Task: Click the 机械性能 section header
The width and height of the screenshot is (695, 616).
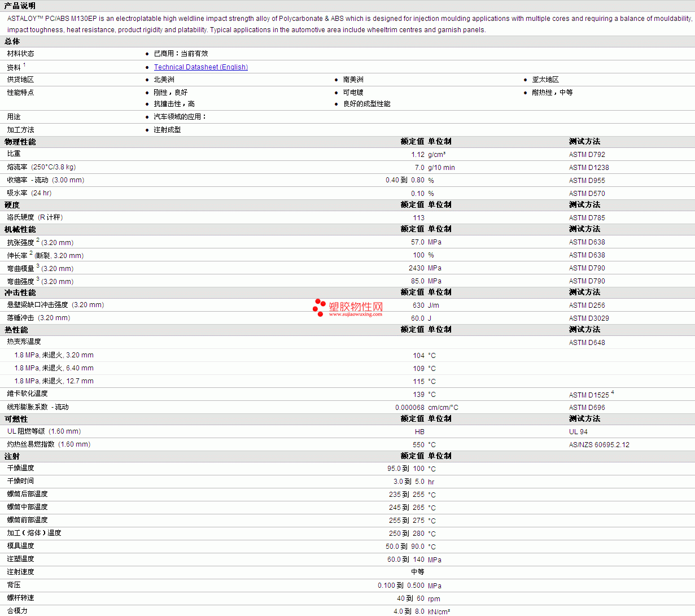Action: (x=20, y=229)
